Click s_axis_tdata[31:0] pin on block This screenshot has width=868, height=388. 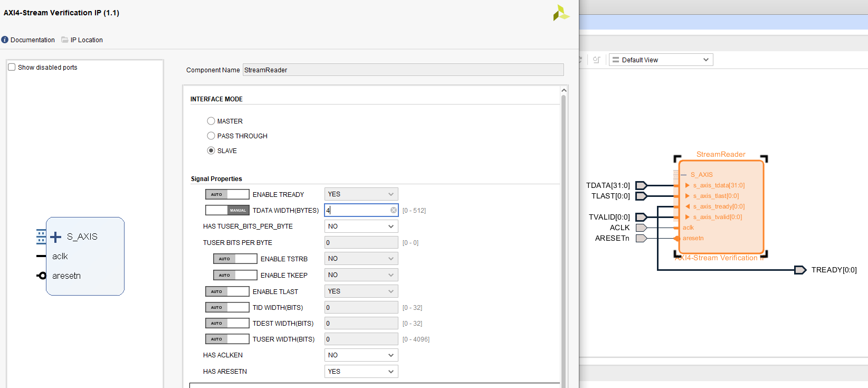tap(719, 185)
